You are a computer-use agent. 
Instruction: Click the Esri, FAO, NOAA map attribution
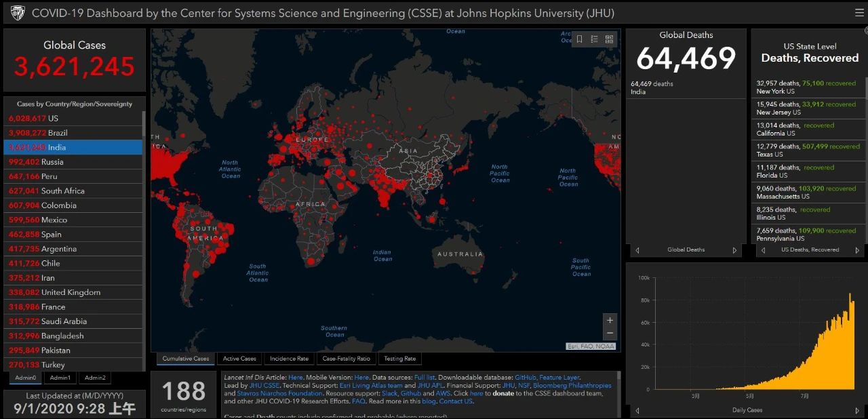click(591, 346)
